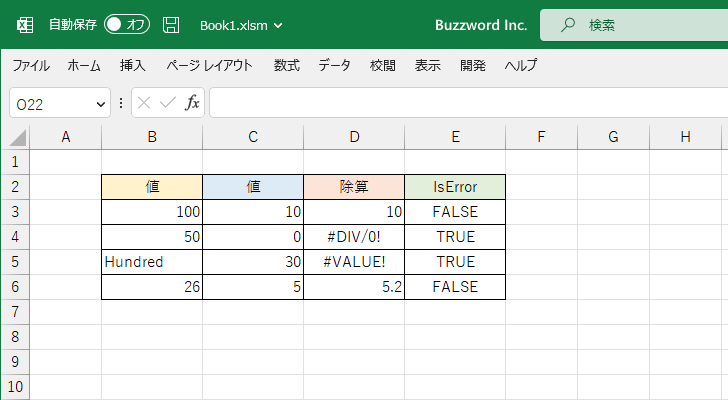Select row 5 header
728x400 pixels.
(14, 261)
